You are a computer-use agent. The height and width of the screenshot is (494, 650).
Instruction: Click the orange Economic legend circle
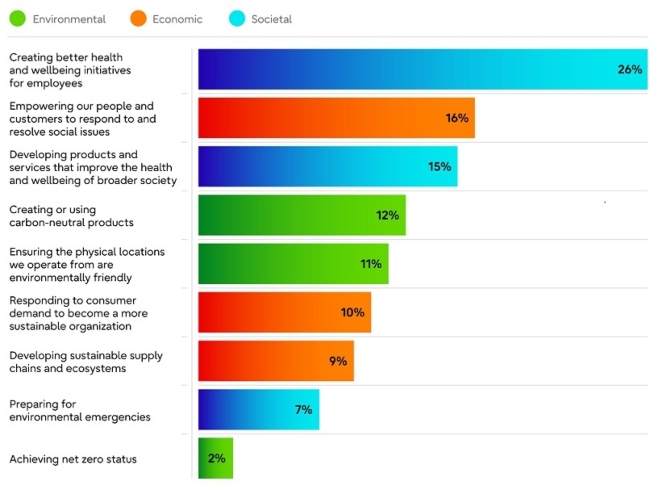tap(138, 19)
